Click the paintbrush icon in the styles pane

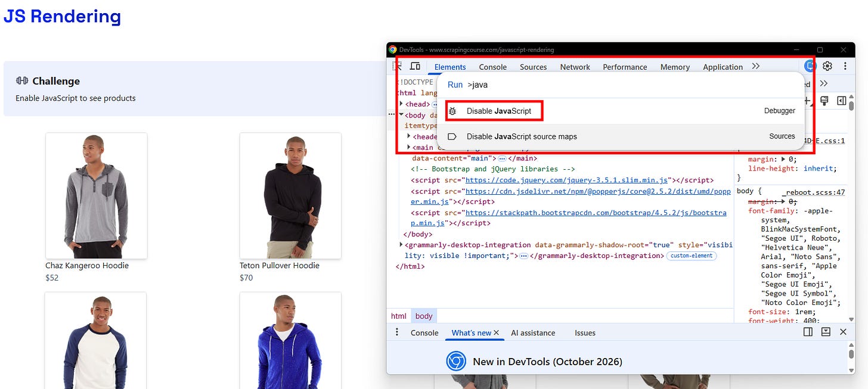point(824,101)
